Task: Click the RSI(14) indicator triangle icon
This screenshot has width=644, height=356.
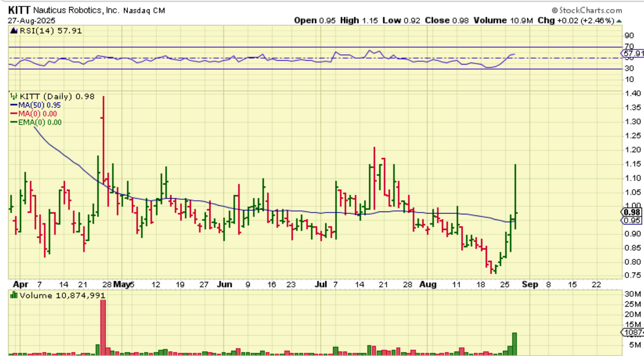Action: click(14, 31)
